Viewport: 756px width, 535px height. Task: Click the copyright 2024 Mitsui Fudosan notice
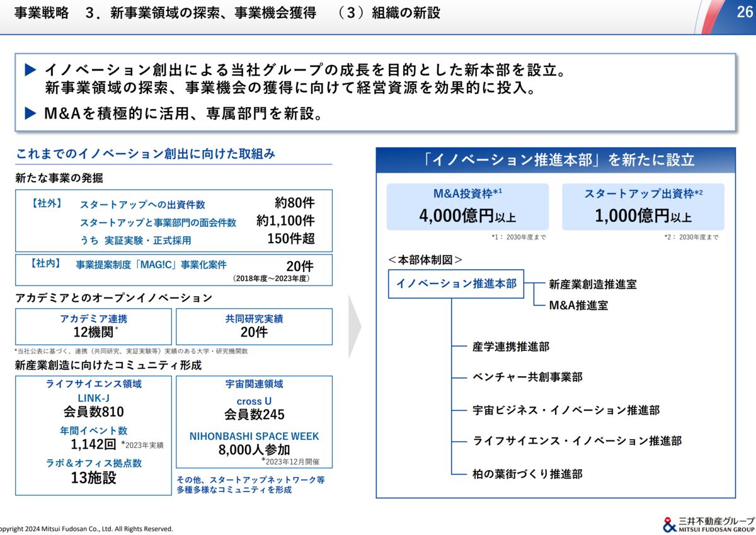[86, 529]
